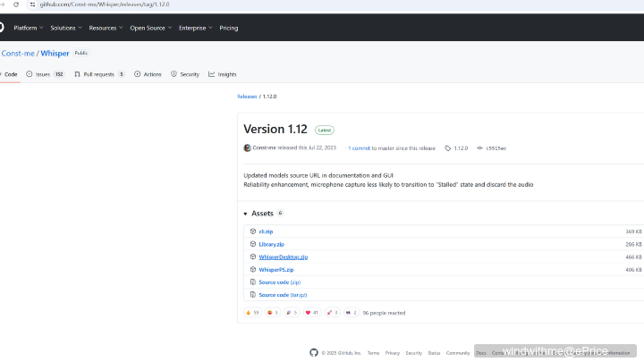644x362 pixels.
Task: Expand the Platform dropdown menu
Action: (27, 28)
